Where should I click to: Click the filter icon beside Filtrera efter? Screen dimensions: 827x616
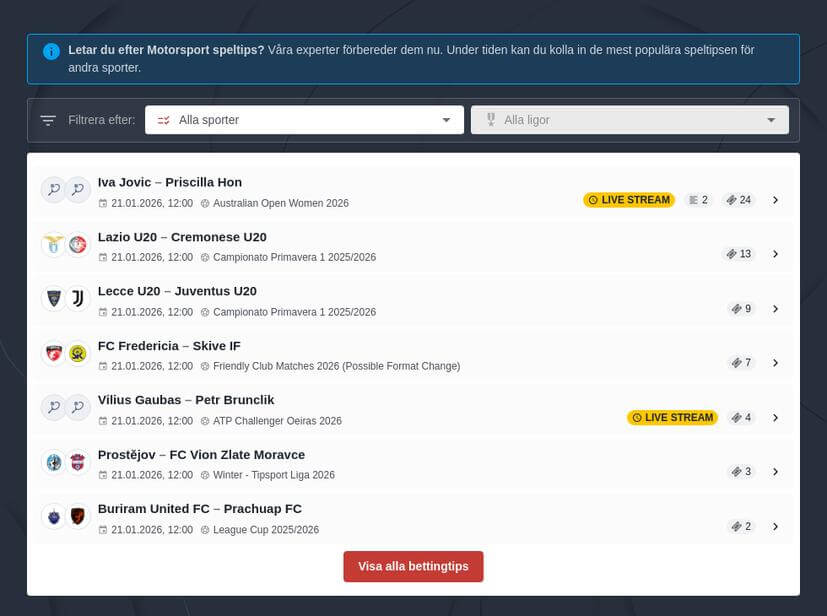pos(48,120)
